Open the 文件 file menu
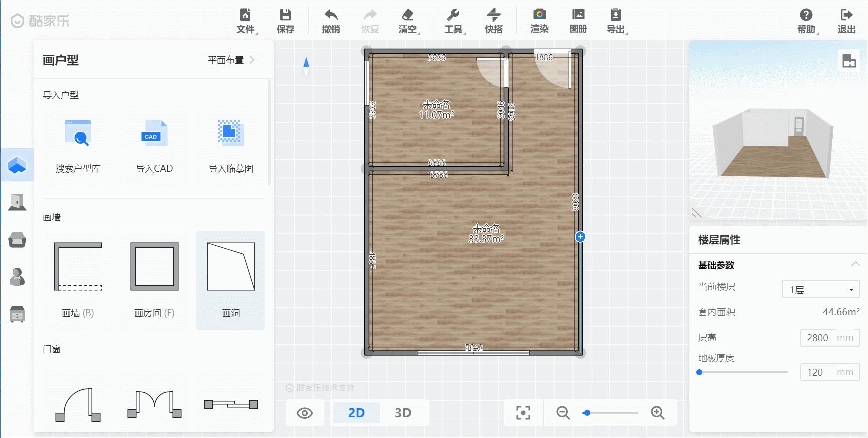 coord(246,21)
